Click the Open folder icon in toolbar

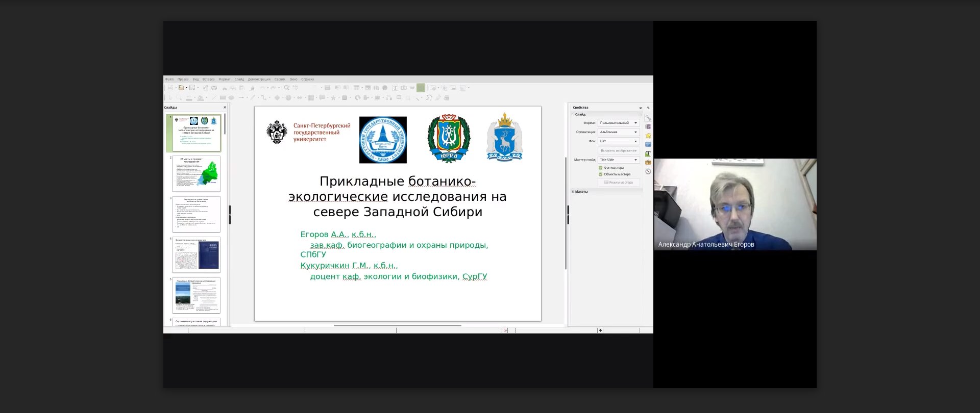(x=181, y=88)
